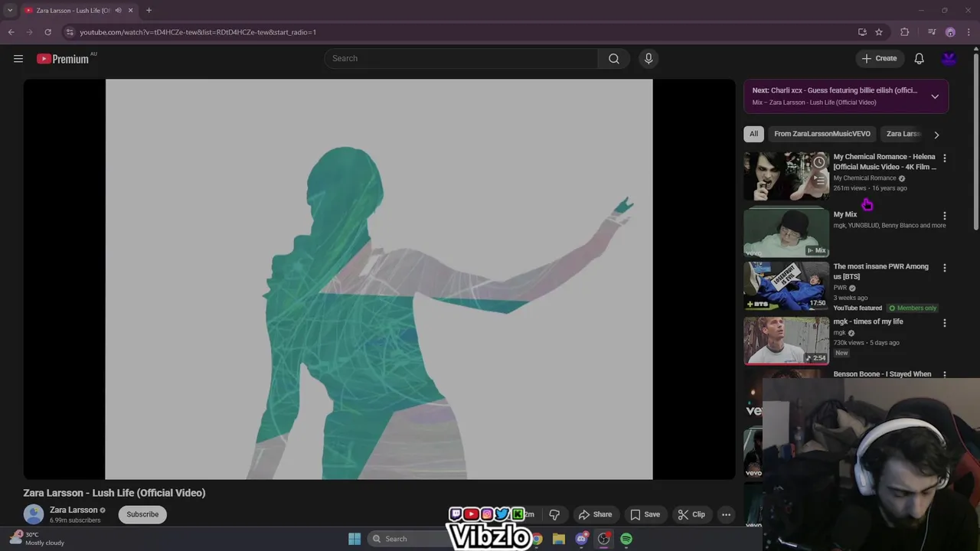Open the YouTube hamburger guide menu
The height and width of the screenshot is (551, 980).
[x=18, y=59]
